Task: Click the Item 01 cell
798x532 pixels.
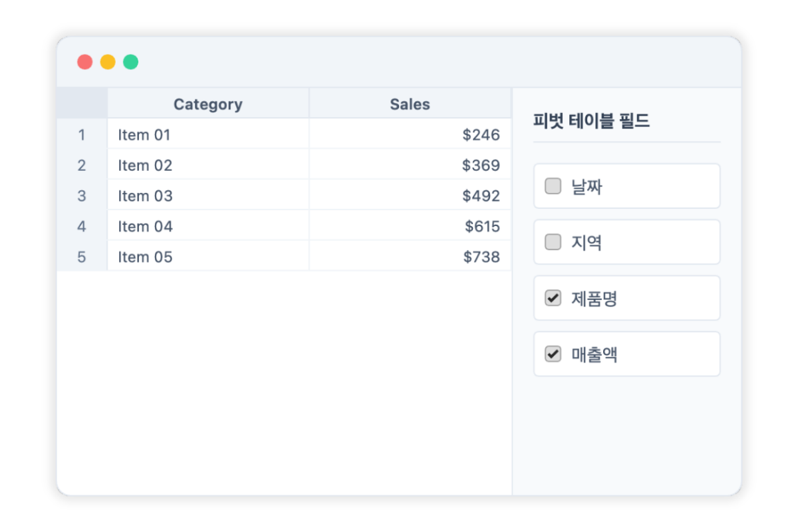Action: (x=208, y=134)
